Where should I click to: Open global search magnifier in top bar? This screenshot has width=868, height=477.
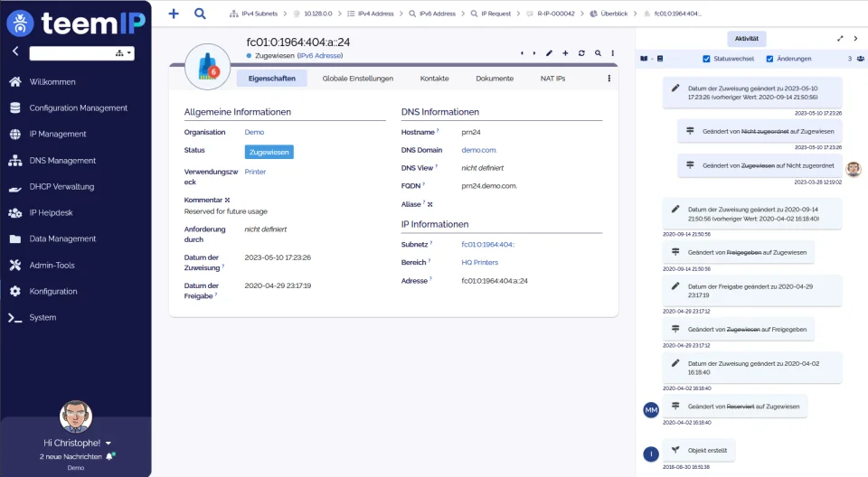(200, 14)
